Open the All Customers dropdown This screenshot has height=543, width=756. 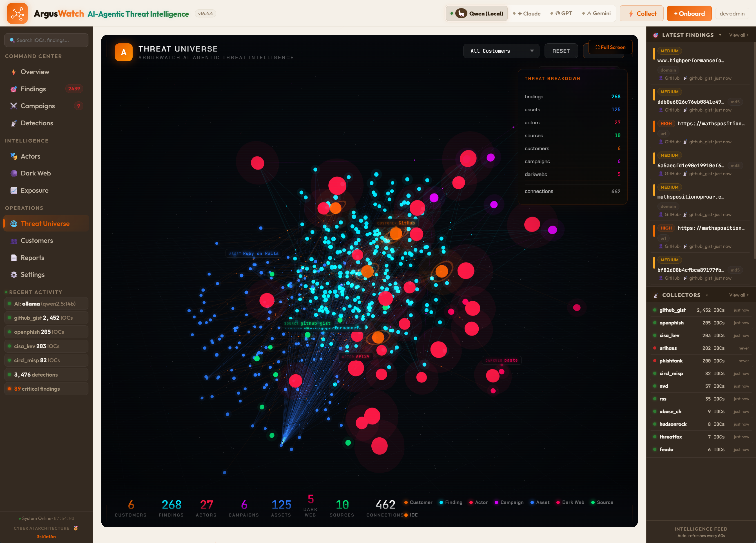pyautogui.click(x=501, y=51)
